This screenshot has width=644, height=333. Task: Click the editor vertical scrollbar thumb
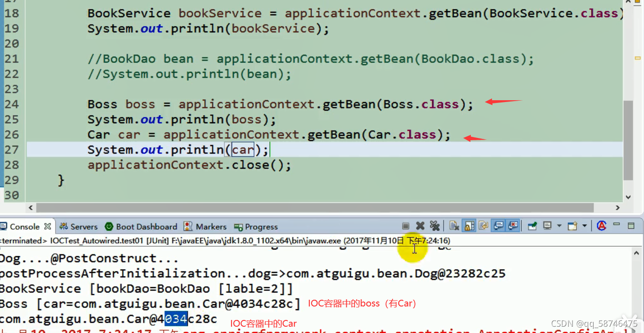628,140
